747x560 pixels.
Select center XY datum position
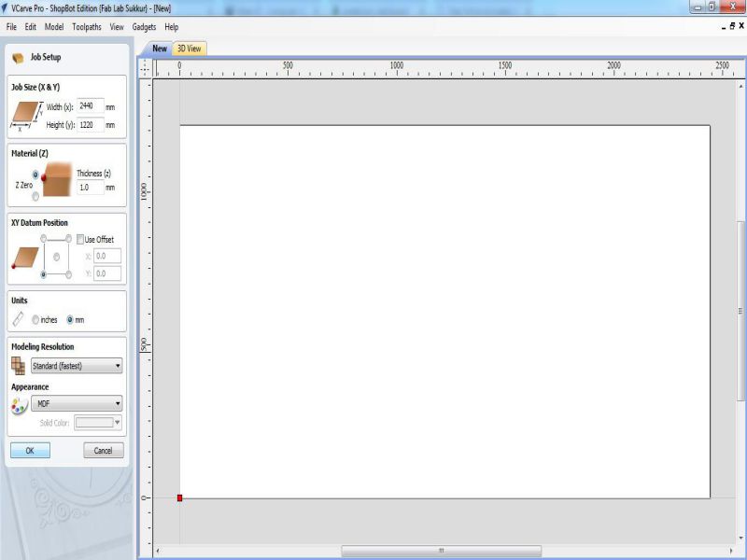56,258
